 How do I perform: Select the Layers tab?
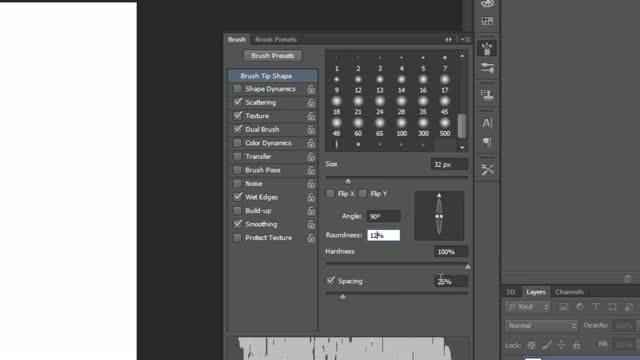pos(536,292)
